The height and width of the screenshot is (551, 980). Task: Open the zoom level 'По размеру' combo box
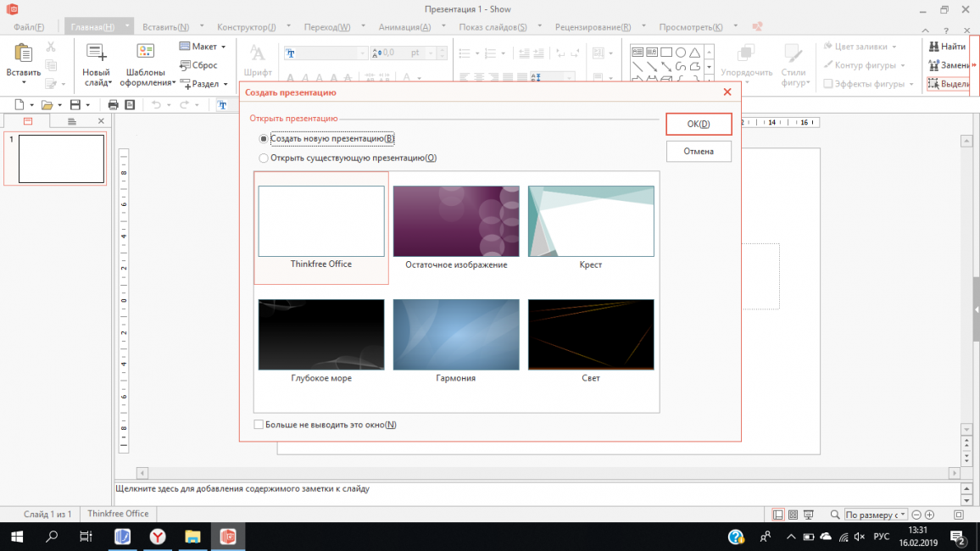pos(876,515)
